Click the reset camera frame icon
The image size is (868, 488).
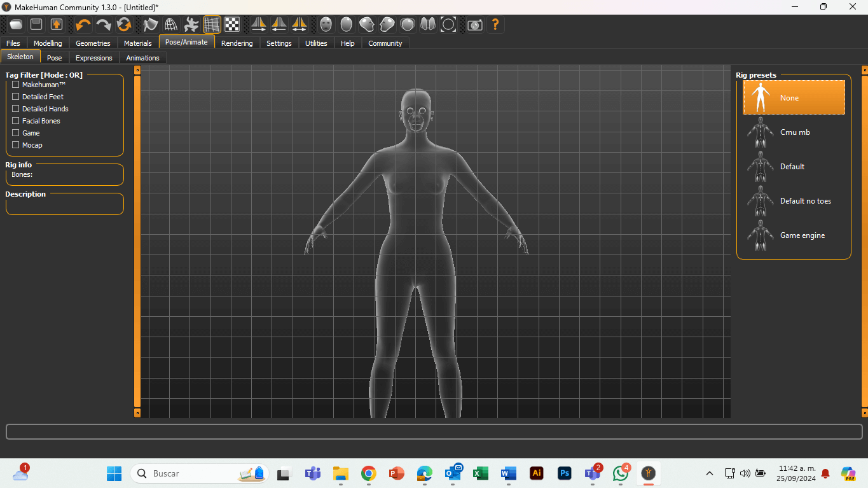coord(448,25)
